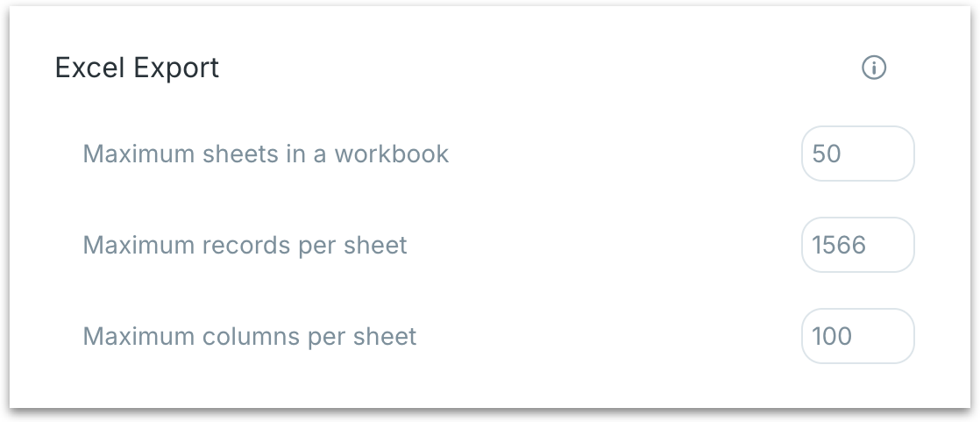
Task: Click the Excel Export section heading
Action: coord(137,68)
